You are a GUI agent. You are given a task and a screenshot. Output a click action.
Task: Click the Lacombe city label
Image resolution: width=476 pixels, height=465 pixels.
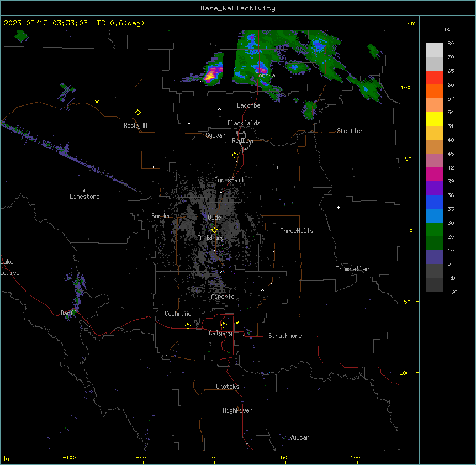(248, 105)
